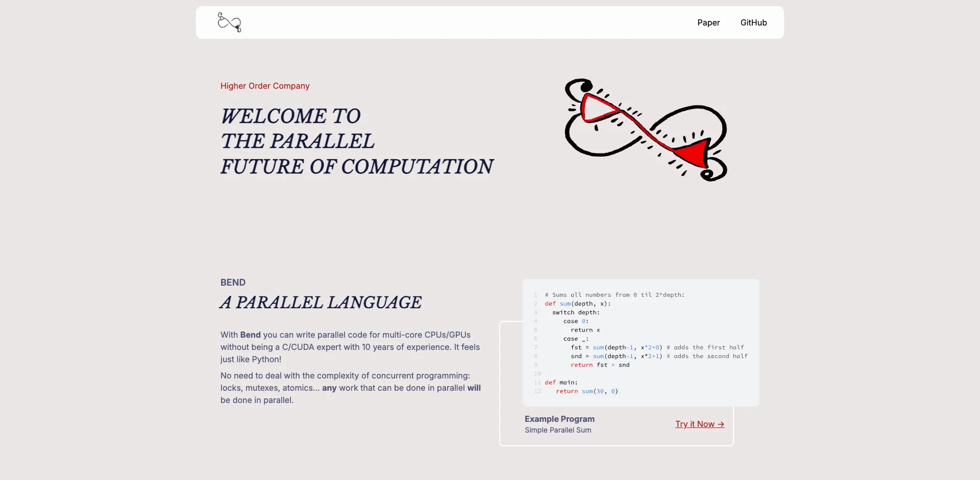Click the 'A PARALLEL LANGUAGE' heading

click(x=321, y=302)
